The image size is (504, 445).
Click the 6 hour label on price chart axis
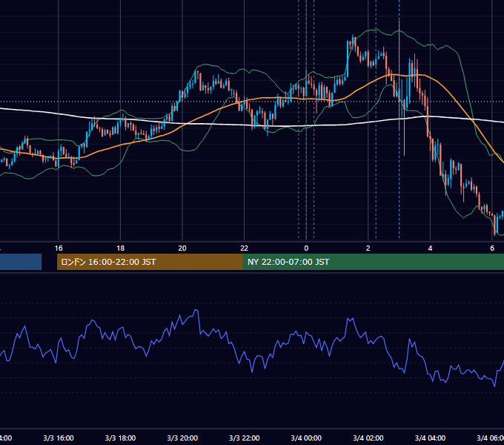492,248
